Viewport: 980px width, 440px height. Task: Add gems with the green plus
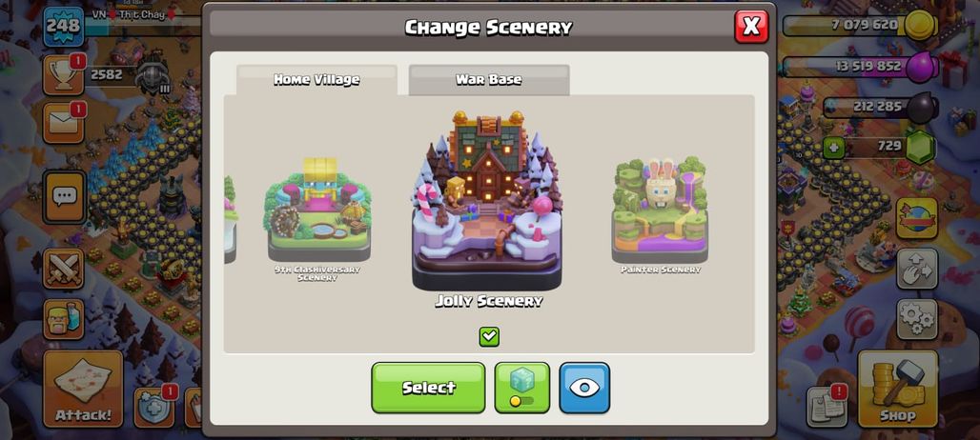click(x=832, y=148)
